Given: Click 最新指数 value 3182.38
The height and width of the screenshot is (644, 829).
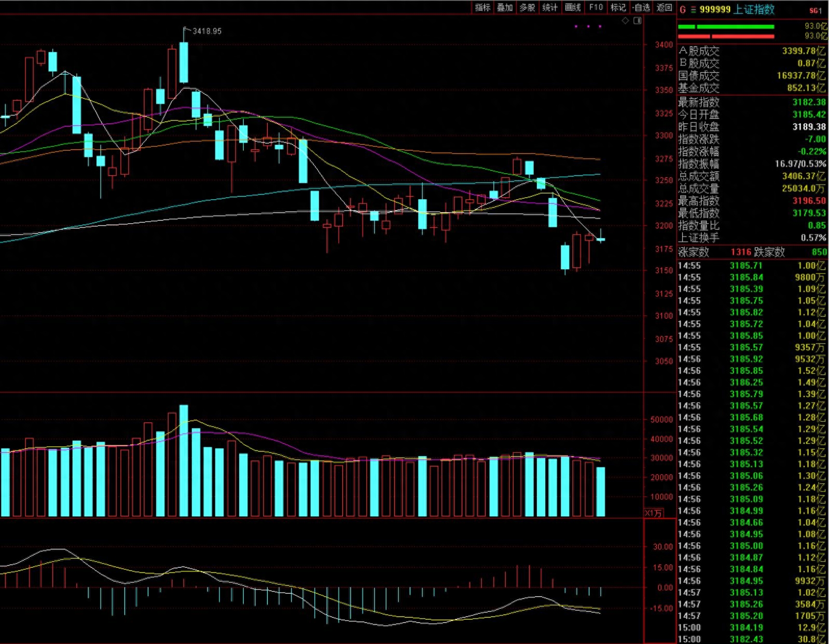Looking at the screenshot, I should [x=809, y=102].
